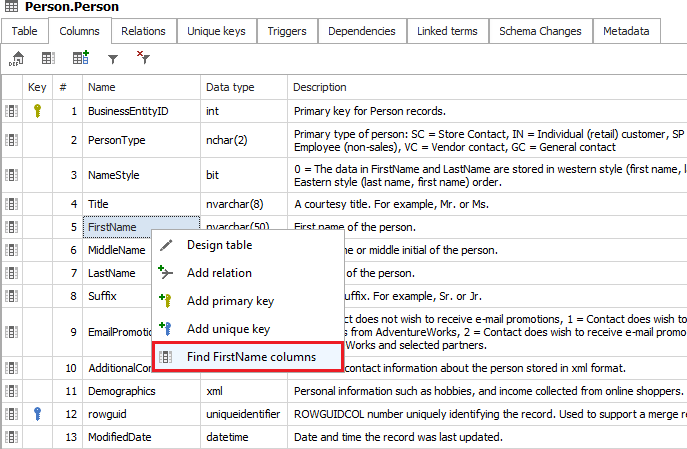Click the add column icon with green plus
This screenshot has height=449, width=687.
pyautogui.click(x=81, y=59)
